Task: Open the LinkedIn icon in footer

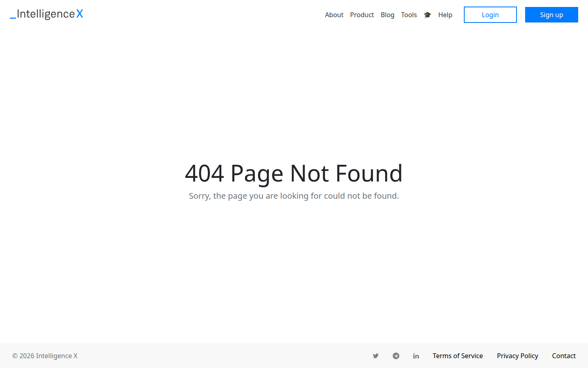Action: pos(416,356)
